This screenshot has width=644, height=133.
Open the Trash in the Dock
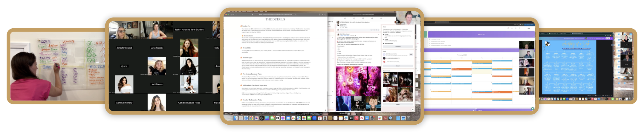pyautogui.click(x=409, y=118)
